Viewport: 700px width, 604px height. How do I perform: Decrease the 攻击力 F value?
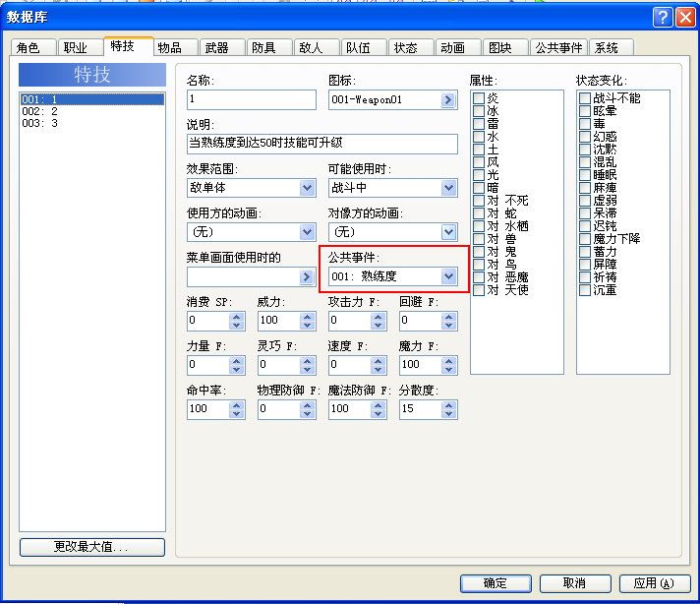pyautogui.click(x=378, y=326)
